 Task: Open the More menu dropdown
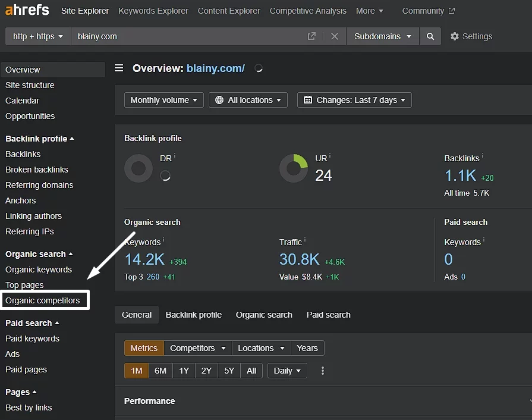click(369, 11)
